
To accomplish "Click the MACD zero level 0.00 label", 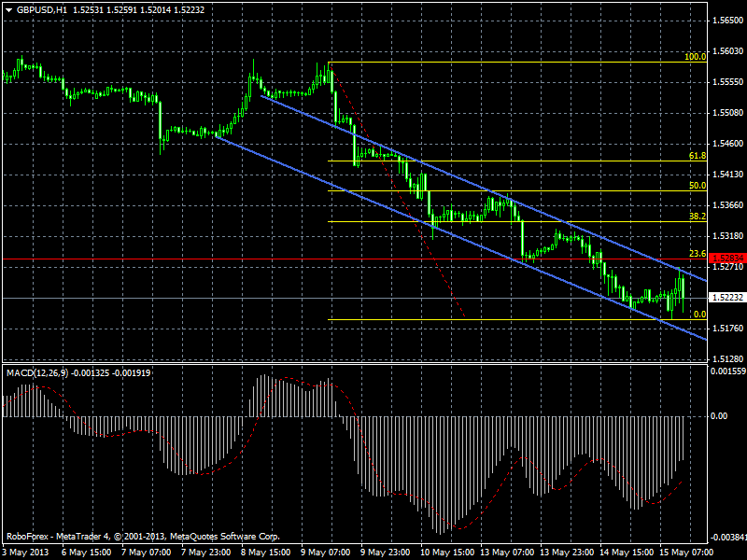I will point(719,416).
